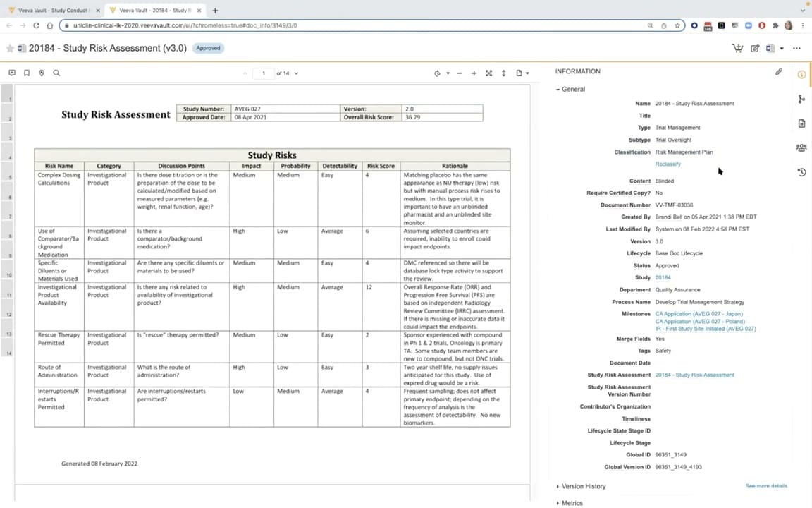Edit document fields with pencil icon
Viewport: 812px width, 508px height.
coord(779,71)
